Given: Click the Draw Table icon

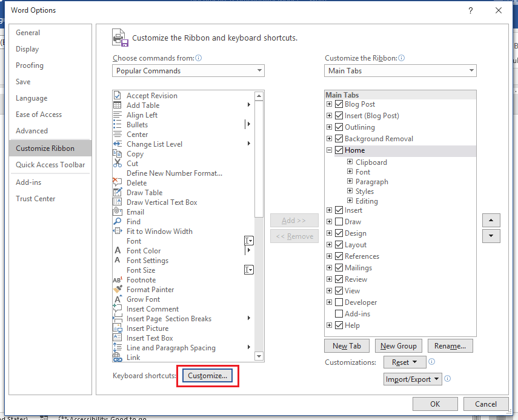Looking at the screenshot, I should (118, 192).
